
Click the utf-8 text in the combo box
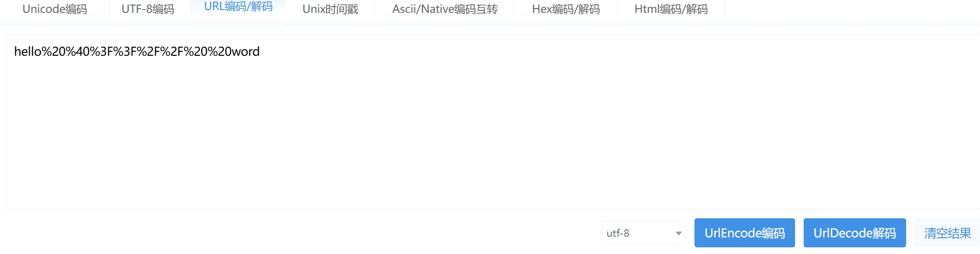pyautogui.click(x=618, y=234)
